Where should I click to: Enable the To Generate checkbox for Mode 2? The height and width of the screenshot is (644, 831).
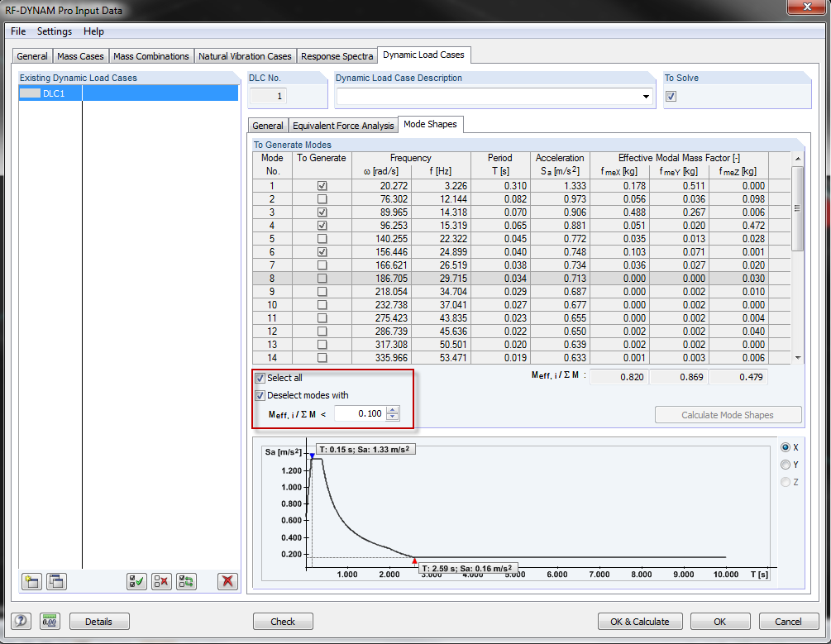322,198
